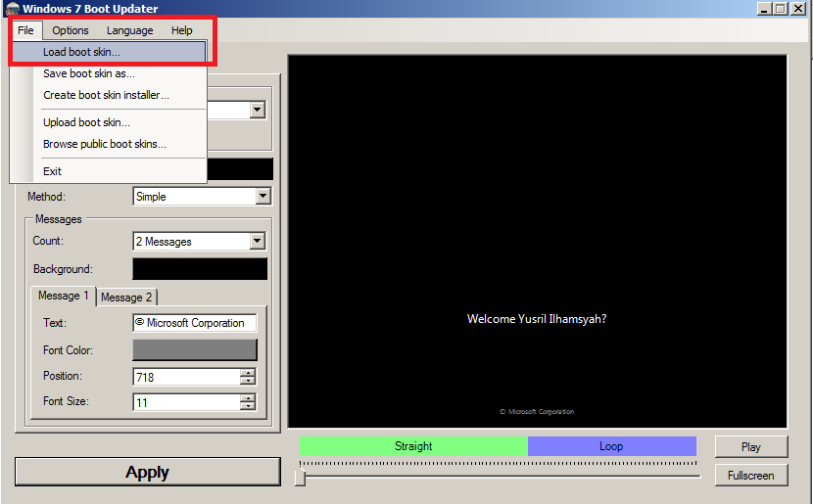Choose Save boot skin as entry
This screenshot has width=813, height=504.
109,73
